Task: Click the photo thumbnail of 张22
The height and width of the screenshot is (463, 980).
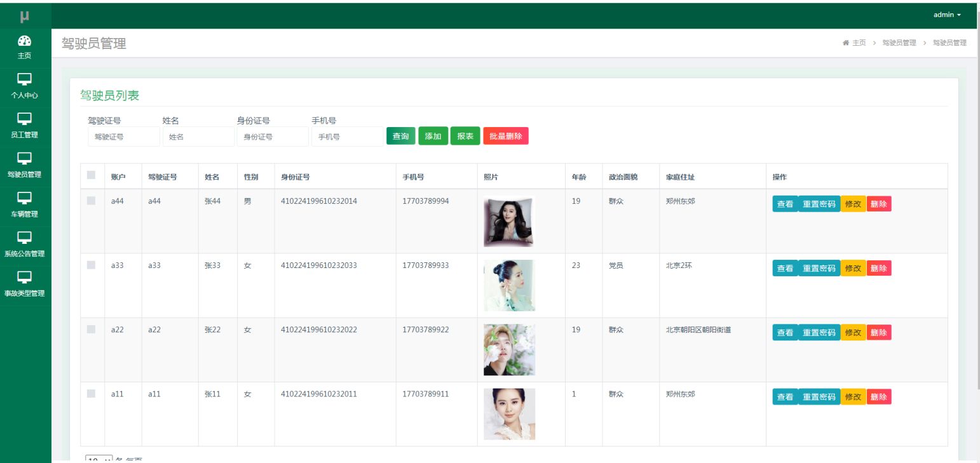Action: 509,350
